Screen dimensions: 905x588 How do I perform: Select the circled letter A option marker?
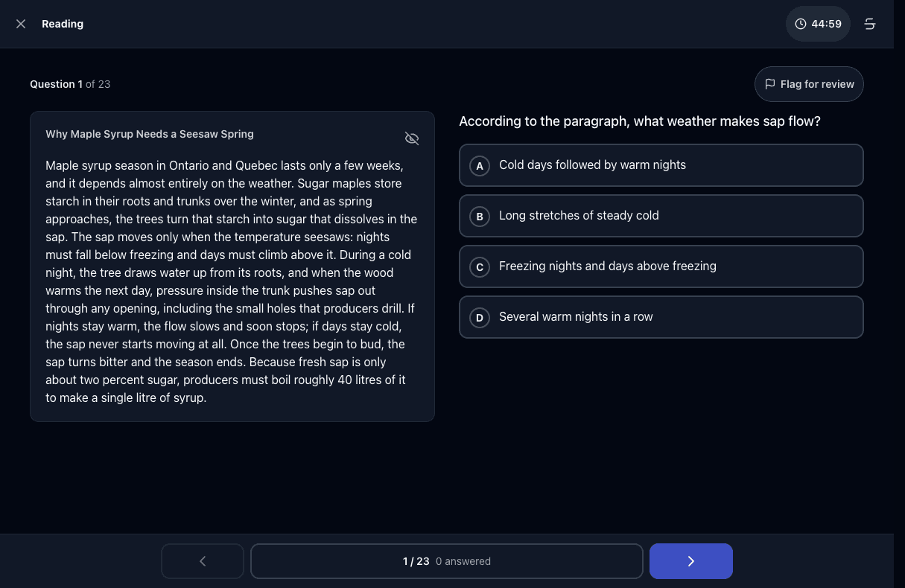[480, 166]
